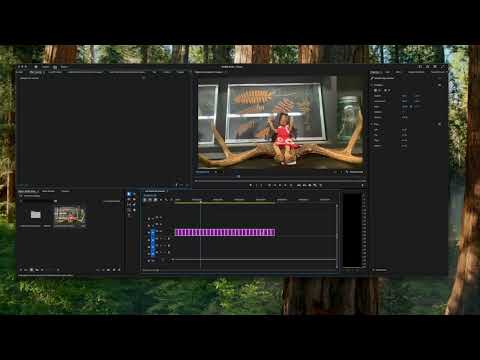Open the bin folder in Project panel
This screenshot has width=480, height=360.
pos(35,215)
